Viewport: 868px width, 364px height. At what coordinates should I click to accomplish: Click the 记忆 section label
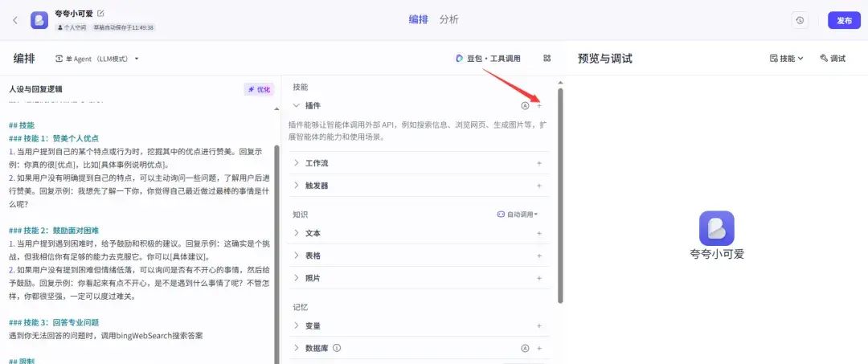coord(301,306)
